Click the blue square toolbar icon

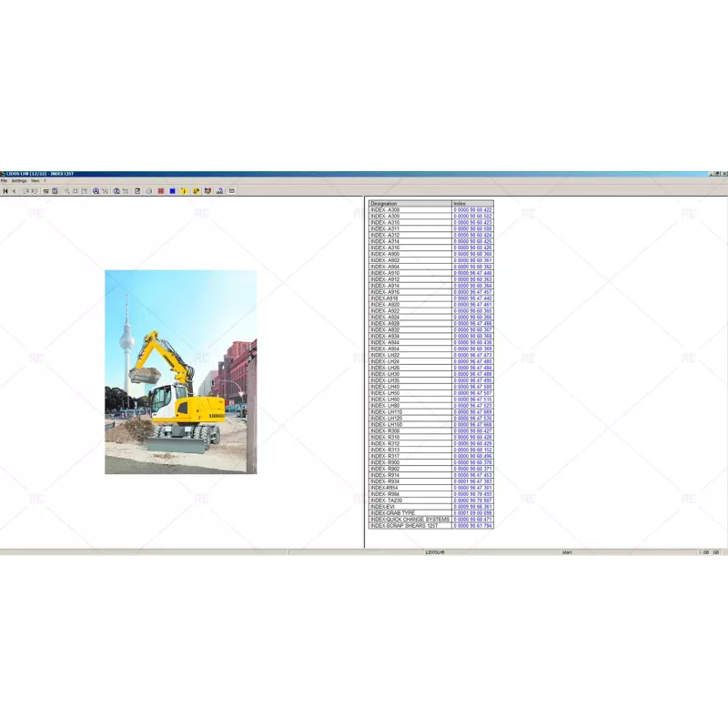172,191
